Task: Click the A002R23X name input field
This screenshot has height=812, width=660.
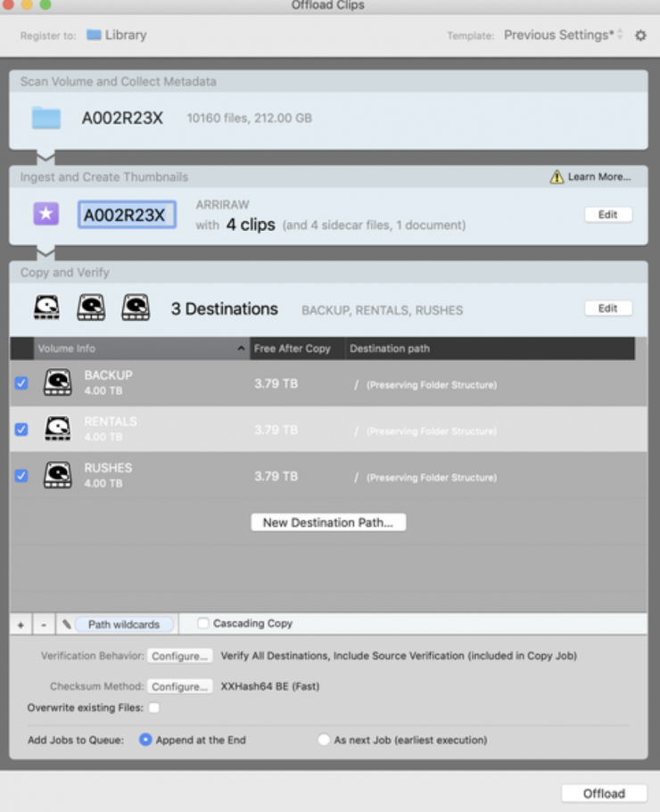Action: 126,215
